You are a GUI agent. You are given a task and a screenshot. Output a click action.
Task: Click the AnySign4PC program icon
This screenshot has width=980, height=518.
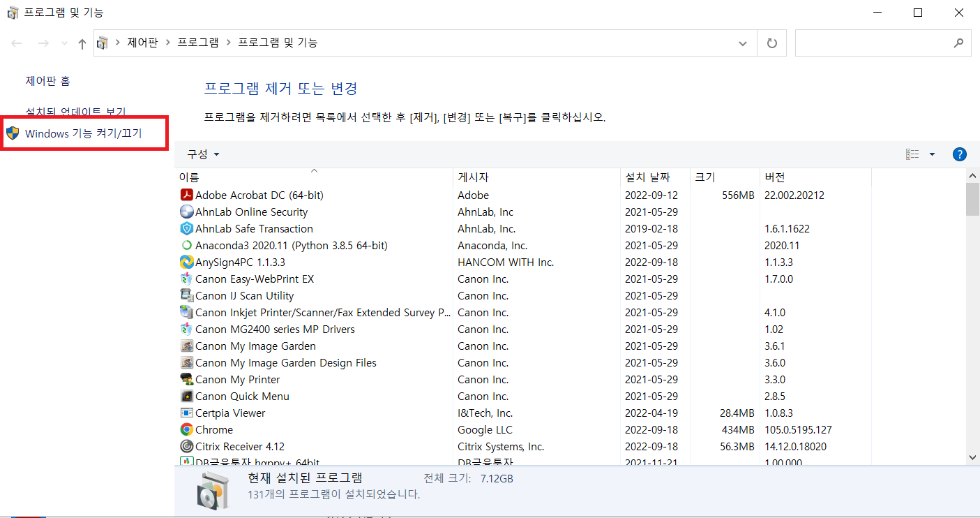coord(186,262)
